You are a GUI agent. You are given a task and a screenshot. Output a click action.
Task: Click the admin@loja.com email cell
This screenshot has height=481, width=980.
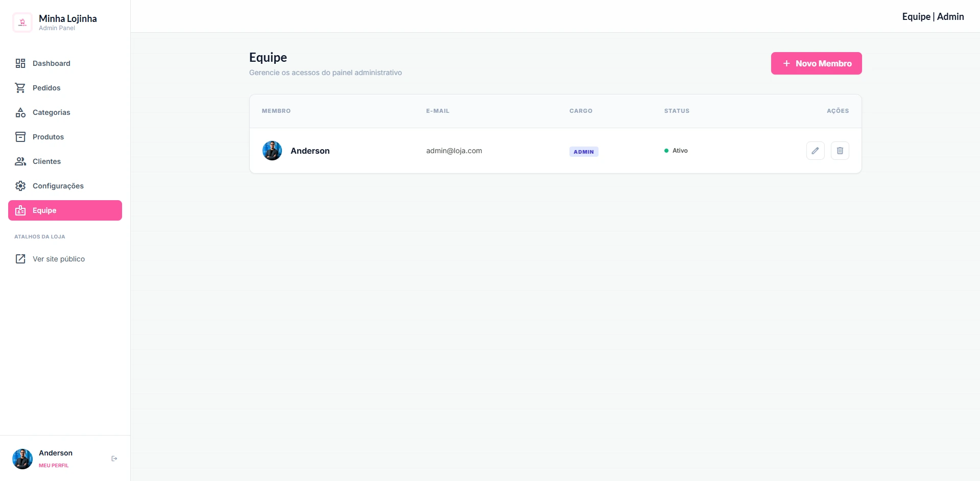pos(454,151)
